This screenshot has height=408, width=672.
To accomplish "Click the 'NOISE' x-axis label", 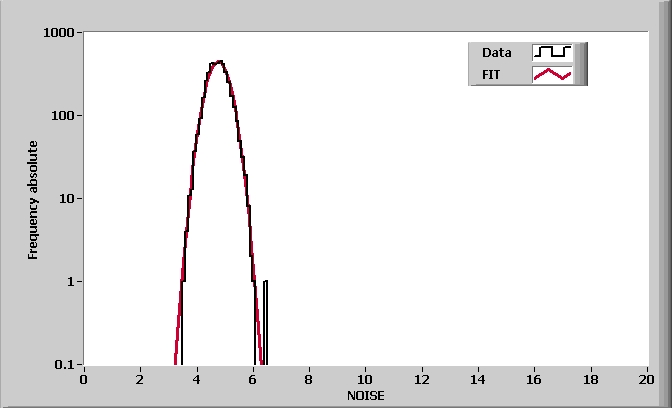I will tap(366, 396).
